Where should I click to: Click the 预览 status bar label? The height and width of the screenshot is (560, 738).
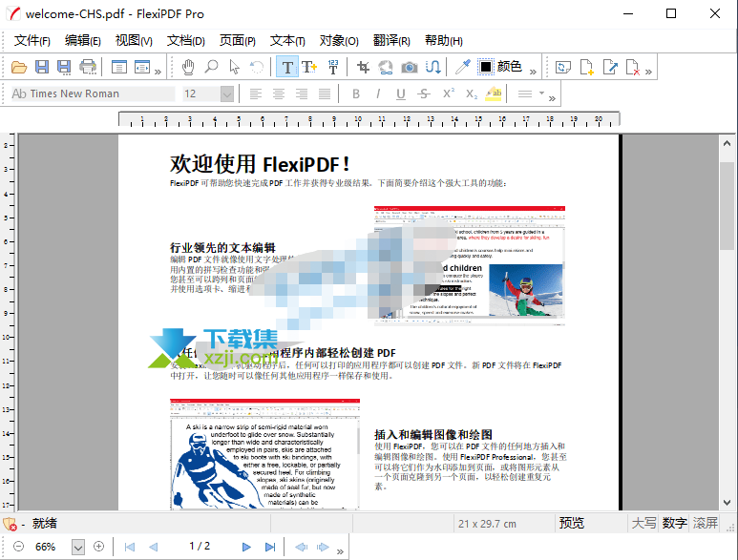pyautogui.click(x=571, y=524)
